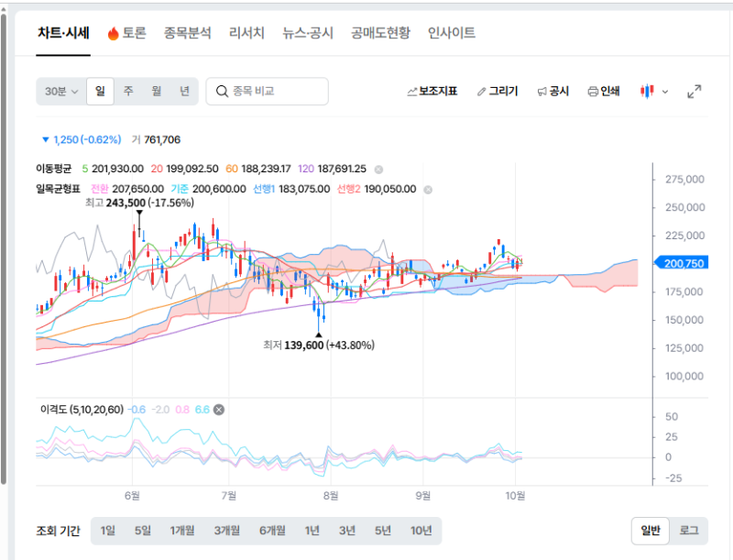Click the 10월 date axis label

pos(515,496)
